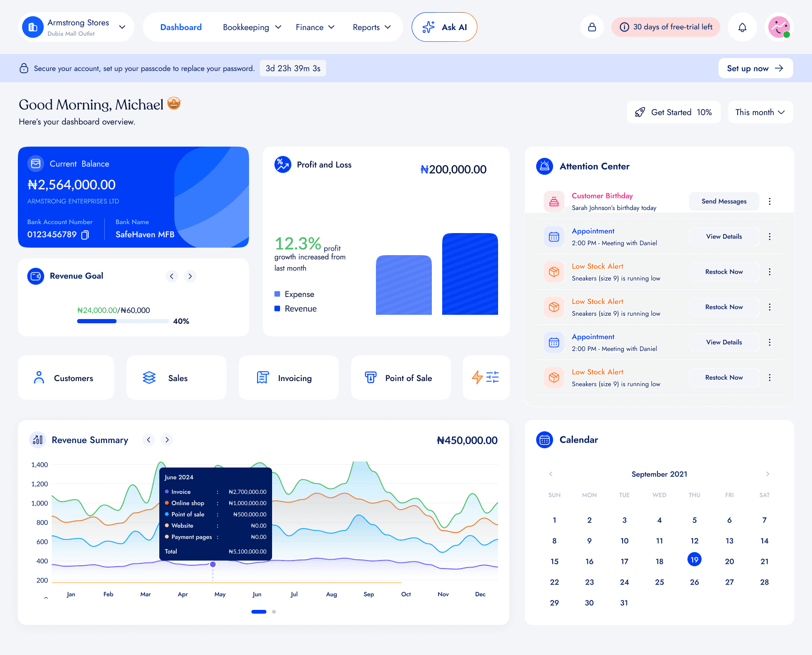This screenshot has height=655, width=812.
Task: Go to previous Revenue Goal
Action: [172, 276]
